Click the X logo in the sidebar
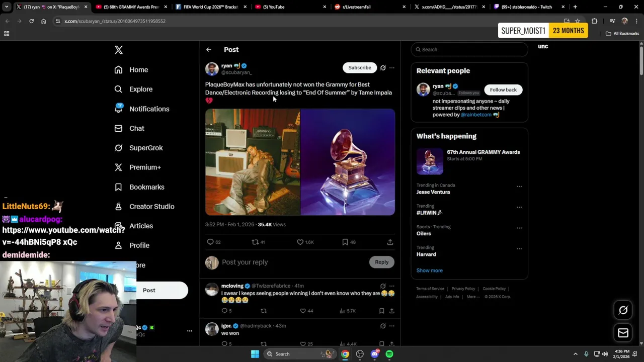The height and width of the screenshot is (362, 644). pyautogui.click(x=119, y=50)
